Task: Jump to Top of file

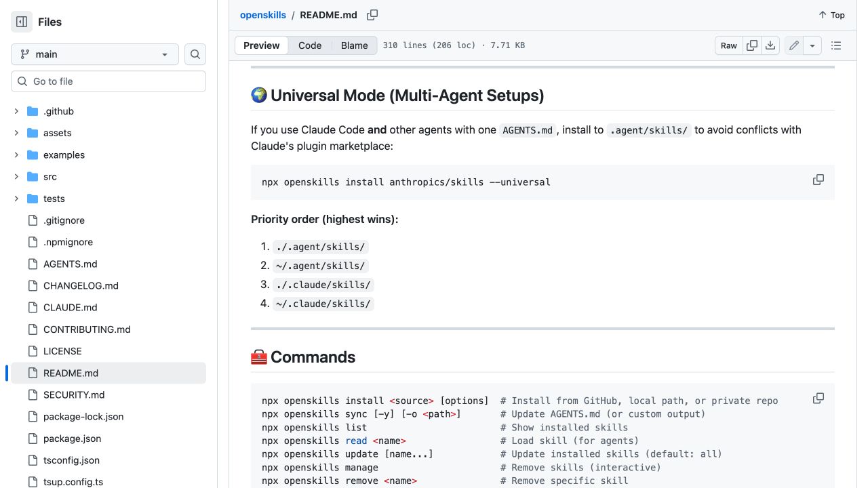Action: click(x=831, y=15)
